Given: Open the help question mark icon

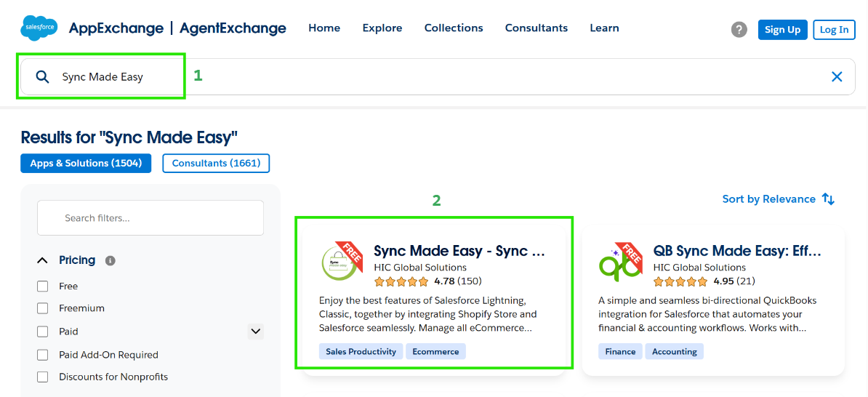Looking at the screenshot, I should (739, 30).
